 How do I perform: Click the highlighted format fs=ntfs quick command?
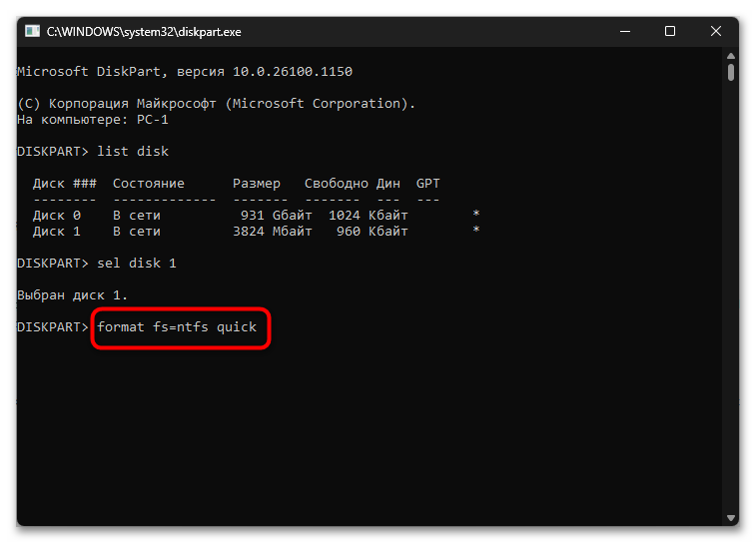pos(177,327)
